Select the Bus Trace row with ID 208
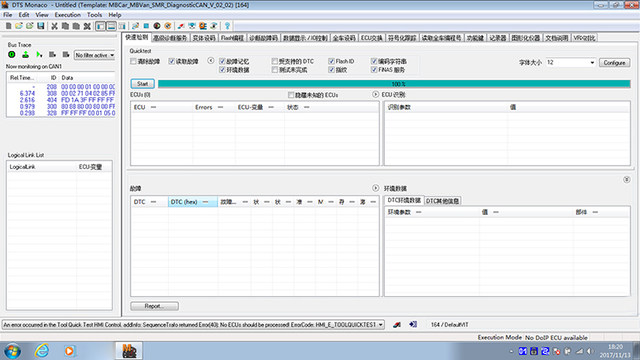The height and width of the screenshot is (360, 640). tap(61, 87)
